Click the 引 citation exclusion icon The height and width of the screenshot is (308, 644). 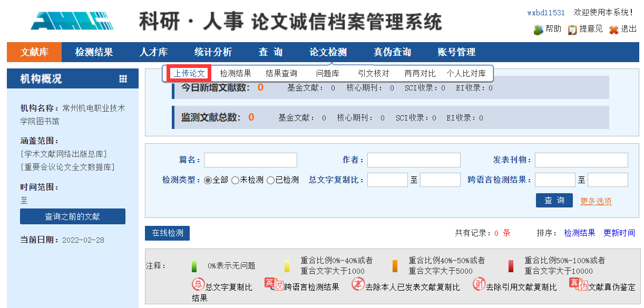point(479,285)
